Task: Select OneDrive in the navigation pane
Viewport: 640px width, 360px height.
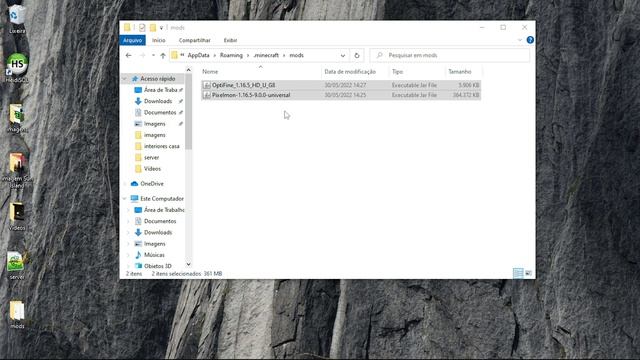Action: point(152,184)
